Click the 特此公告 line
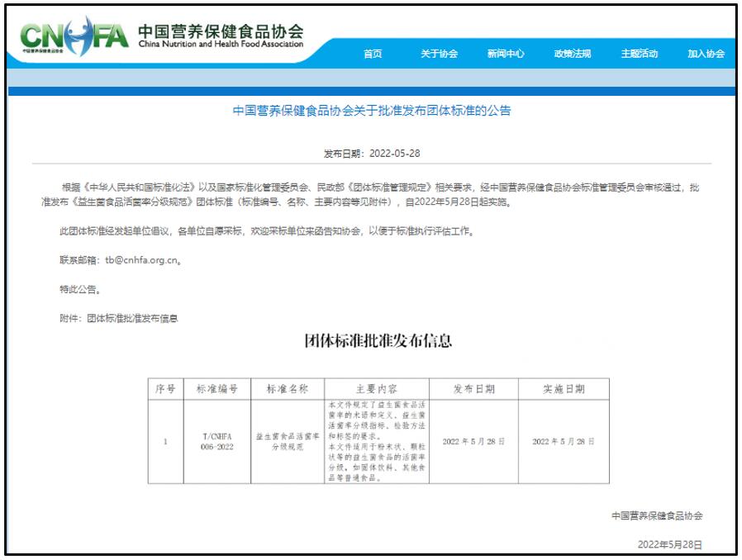The image size is (742, 560). click(x=80, y=289)
